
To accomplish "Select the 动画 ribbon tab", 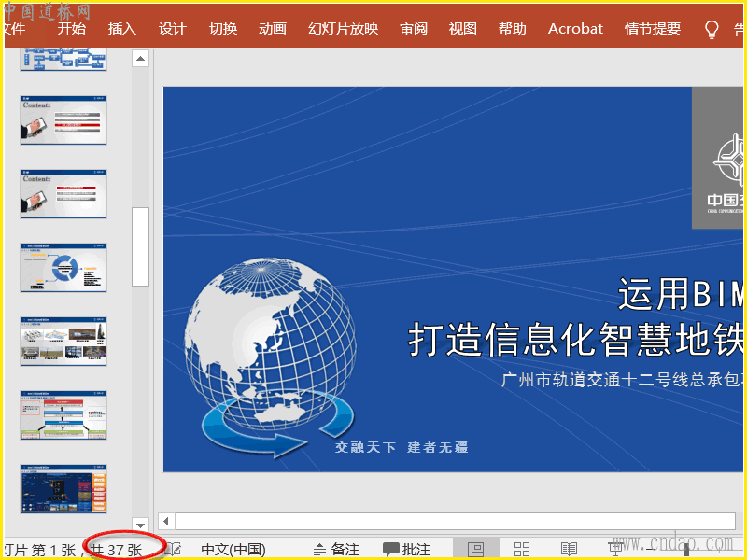I will click(x=273, y=29).
